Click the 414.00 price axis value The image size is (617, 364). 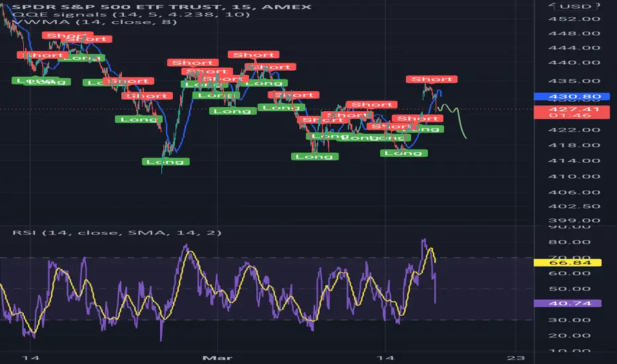click(x=574, y=161)
